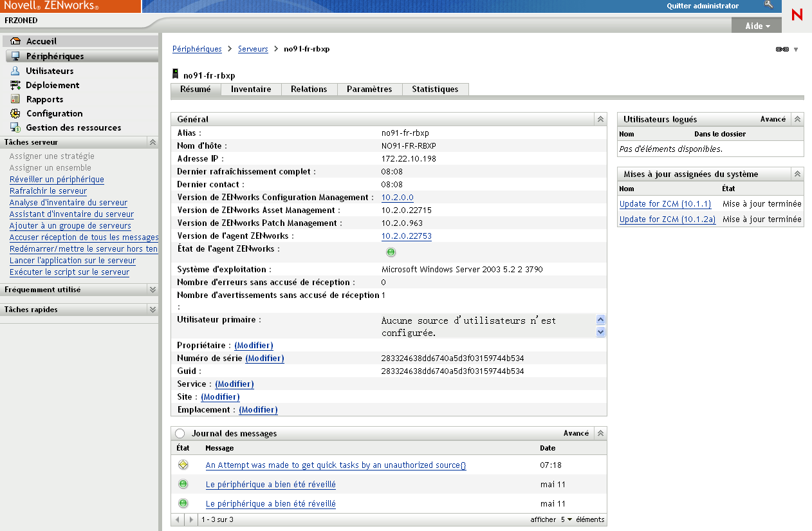Switch to the Inventaire tab

pyautogui.click(x=251, y=89)
